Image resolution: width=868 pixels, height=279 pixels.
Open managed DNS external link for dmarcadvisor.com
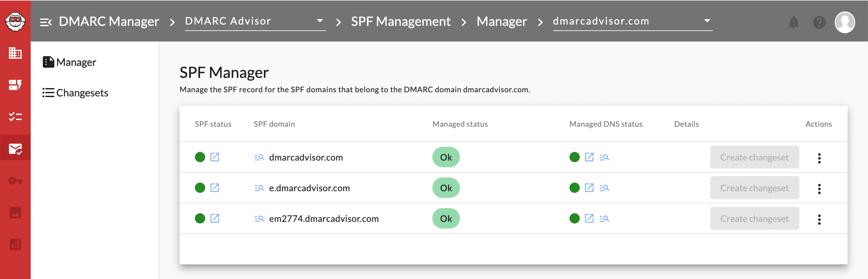point(589,157)
